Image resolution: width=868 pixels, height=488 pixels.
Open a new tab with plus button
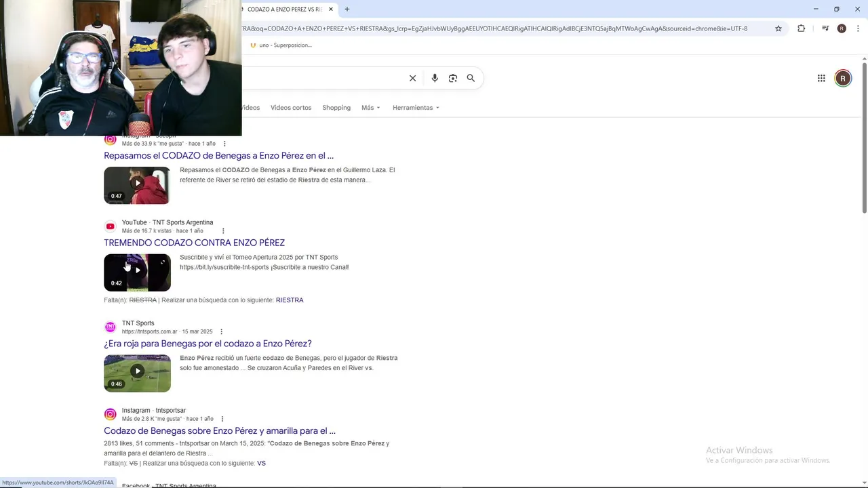(347, 9)
